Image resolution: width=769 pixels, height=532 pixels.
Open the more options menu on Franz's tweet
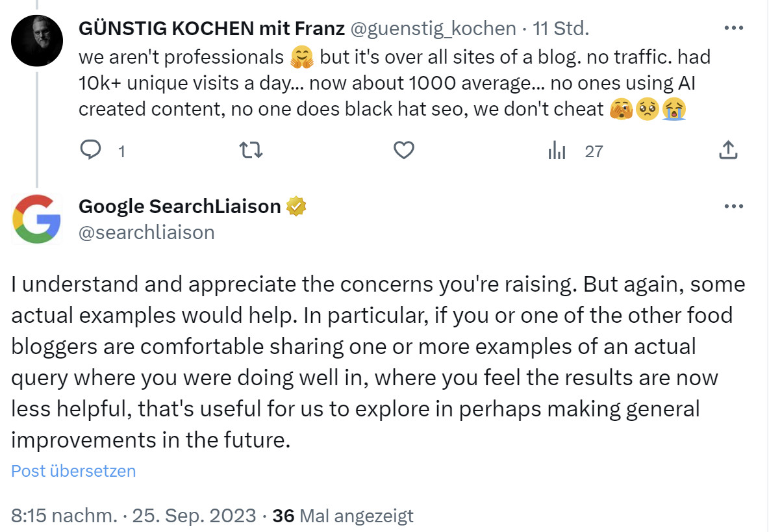tap(733, 27)
